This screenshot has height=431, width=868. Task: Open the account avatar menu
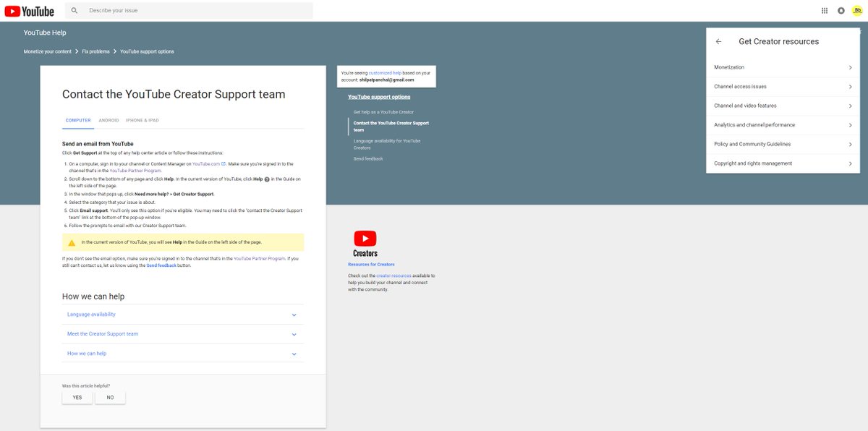[x=857, y=11]
